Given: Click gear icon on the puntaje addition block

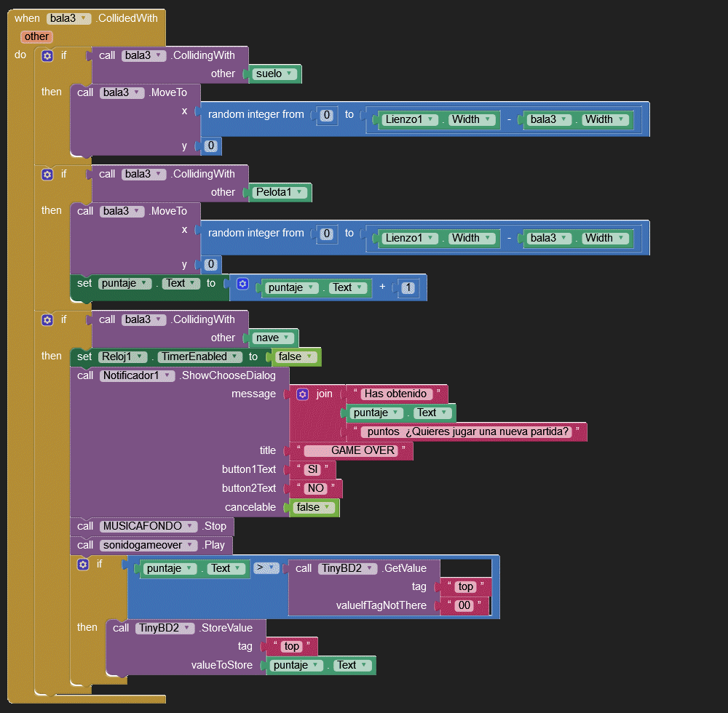Looking at the screenshot, I should pos(243,284).
